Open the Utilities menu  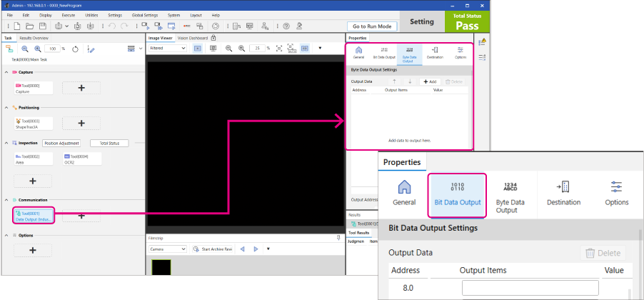pos(91,14)
